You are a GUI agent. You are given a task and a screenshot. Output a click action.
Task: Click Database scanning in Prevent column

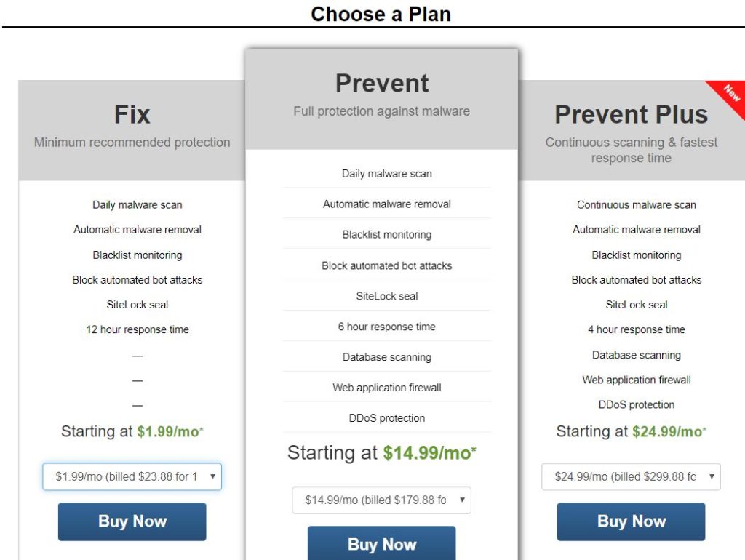387,357
